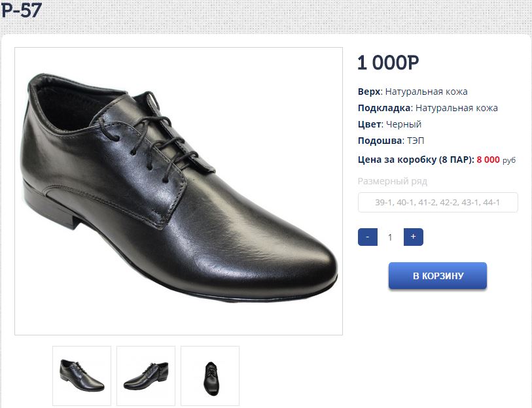Click the ТЭП sole value
The image size is (532, 408).
[416, 141]
